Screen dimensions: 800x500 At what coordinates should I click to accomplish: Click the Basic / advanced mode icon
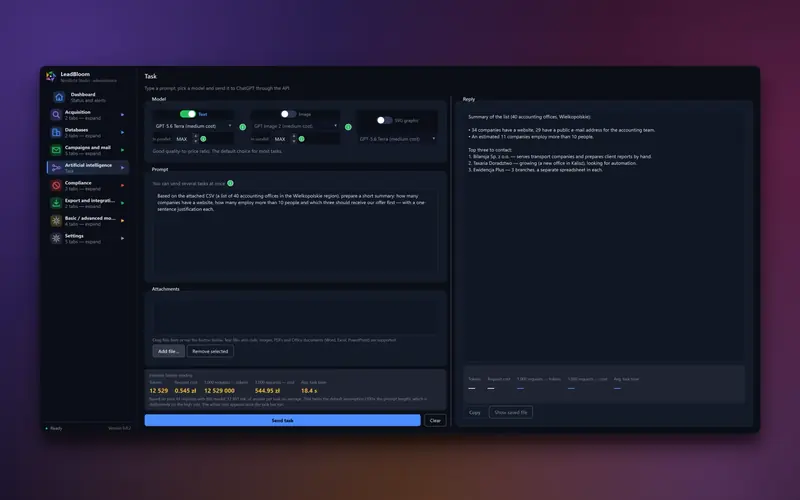tap(56, 220)
